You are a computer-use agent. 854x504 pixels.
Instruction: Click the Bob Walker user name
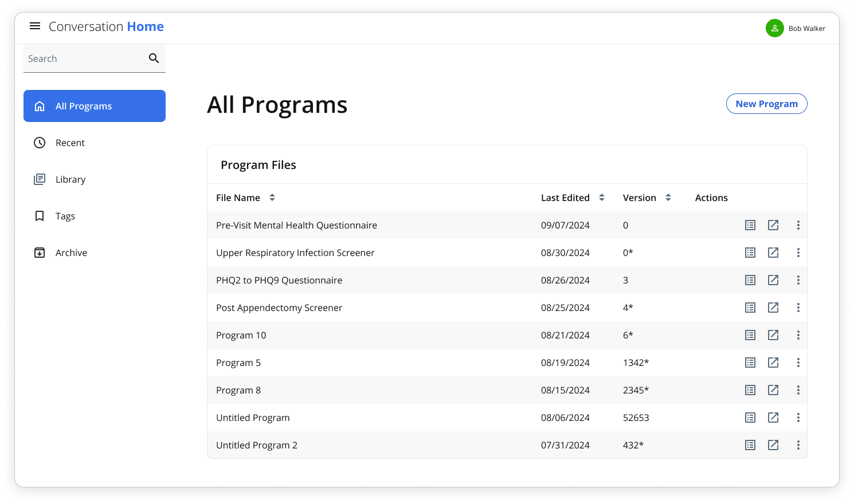pyautogui.click(x=806, y=28)
